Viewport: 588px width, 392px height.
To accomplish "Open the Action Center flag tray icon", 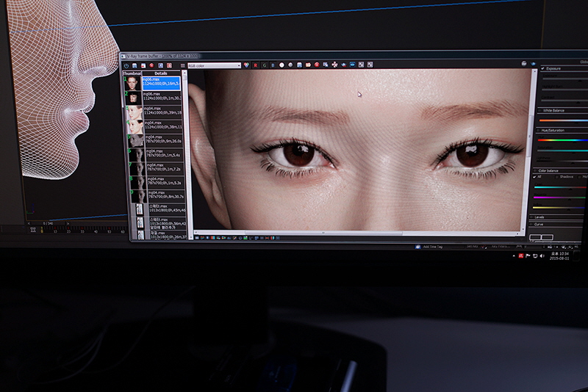I will [528, 255].
